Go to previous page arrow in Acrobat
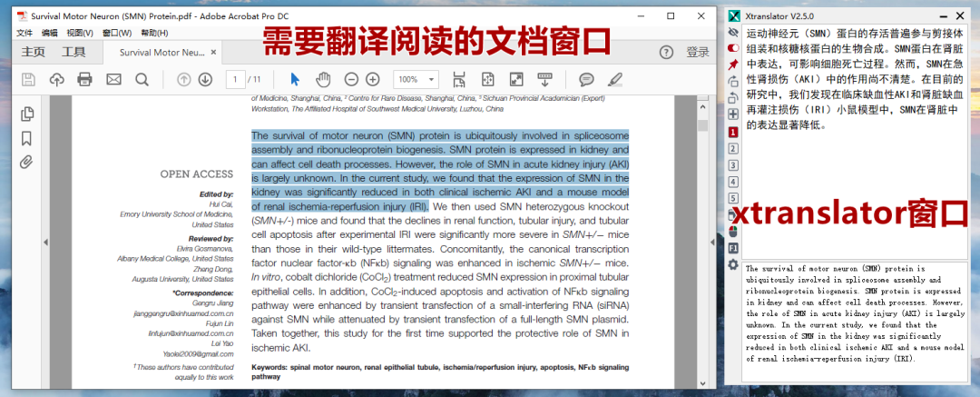 [183, 80]
